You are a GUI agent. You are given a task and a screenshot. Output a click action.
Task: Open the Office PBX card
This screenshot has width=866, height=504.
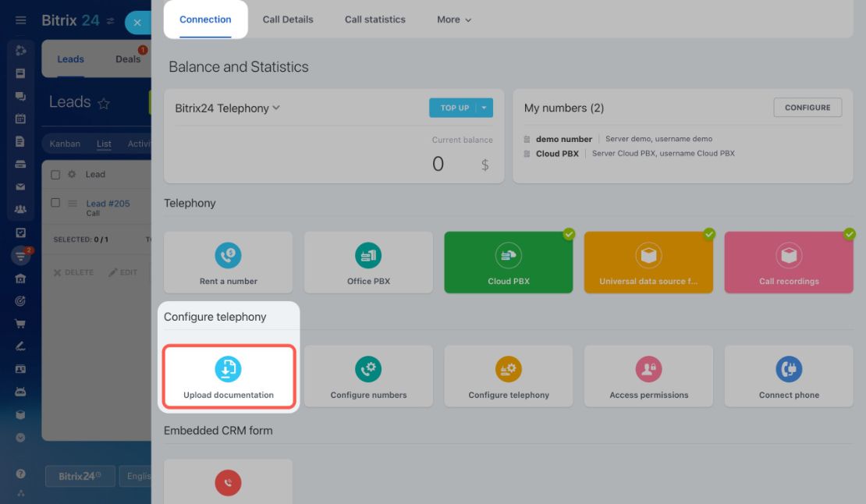click(368, 262)
